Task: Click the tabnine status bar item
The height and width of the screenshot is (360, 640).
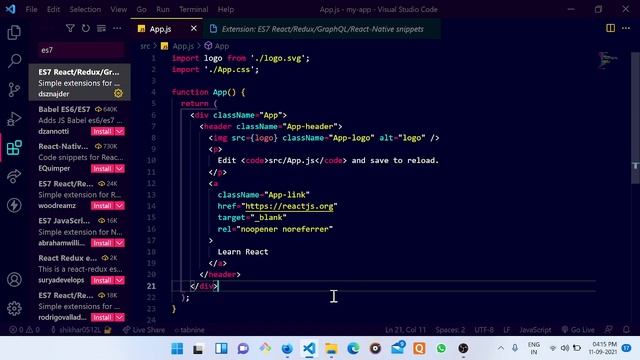Action: pos(189,329)
